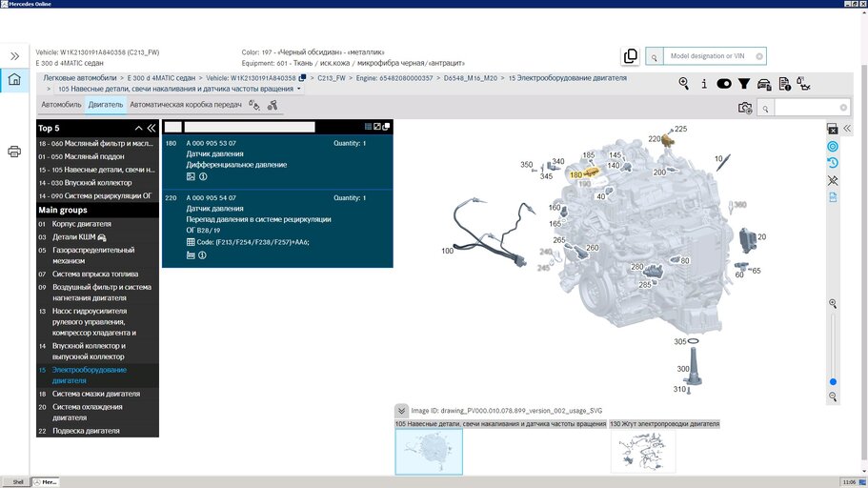The height and width of the screenshot is (488, 868).
Task: Click the E 300 d 4MATIC седан breadcrumb
Action: point(161,78)
